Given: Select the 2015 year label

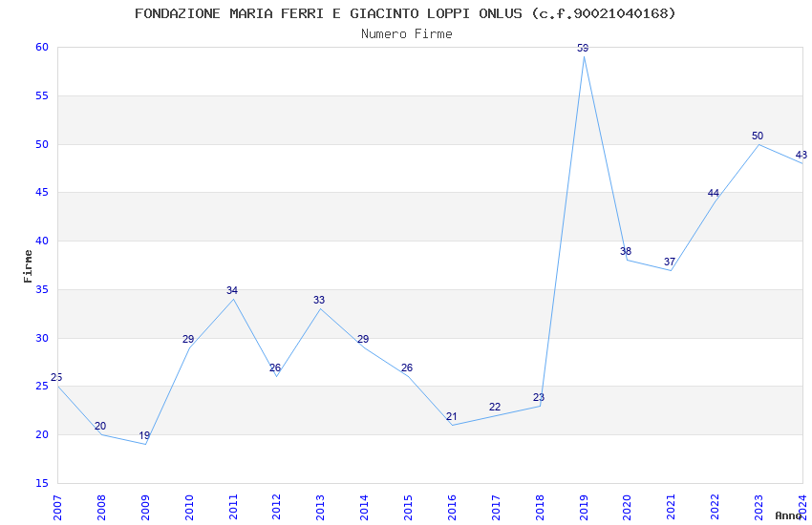Looking at the screenshot, I should coord(408,508).
